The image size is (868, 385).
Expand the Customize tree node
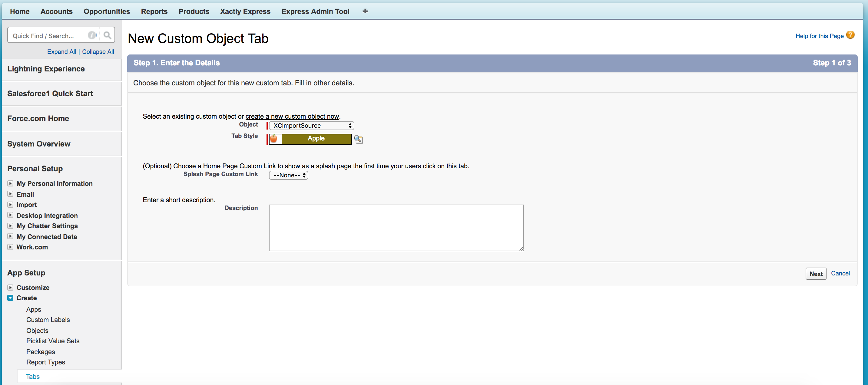tap(10, 287)
